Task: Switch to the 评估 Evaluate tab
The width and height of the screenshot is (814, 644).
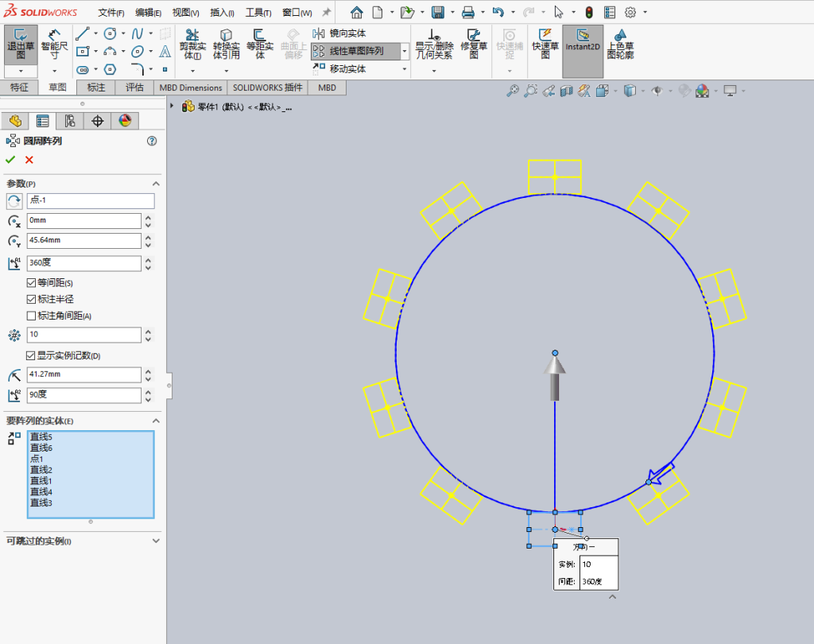Action: 134,87
